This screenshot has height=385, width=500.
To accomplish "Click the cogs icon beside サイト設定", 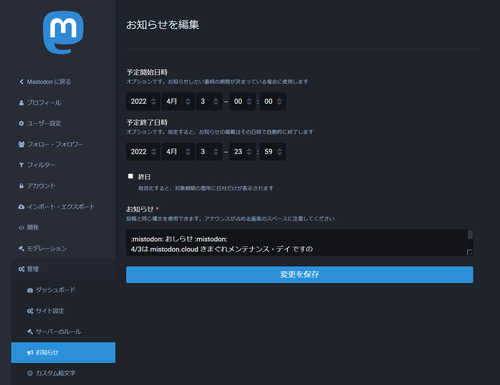I will pos(30,311).
